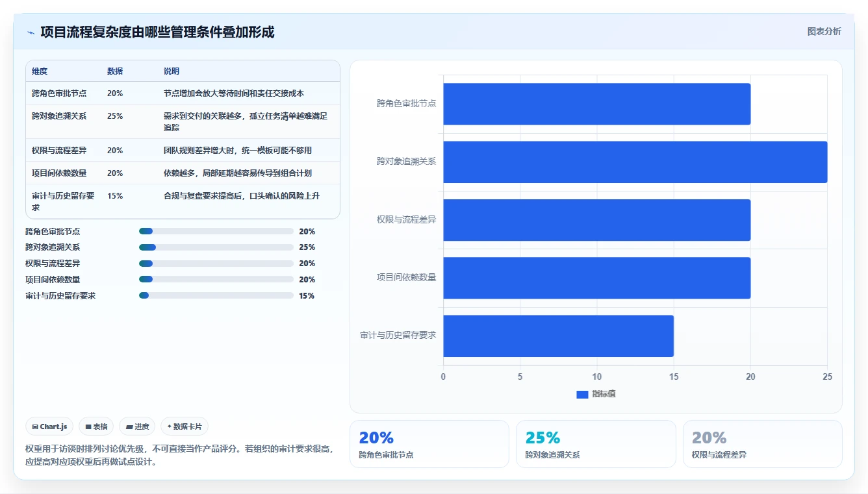The width and height of the screenshot is (868, 494).
Task: Click the page title 项目流程复杂度由哪些管理条件叠加形成
Action: pyautogui.click(x=157, y=32)
